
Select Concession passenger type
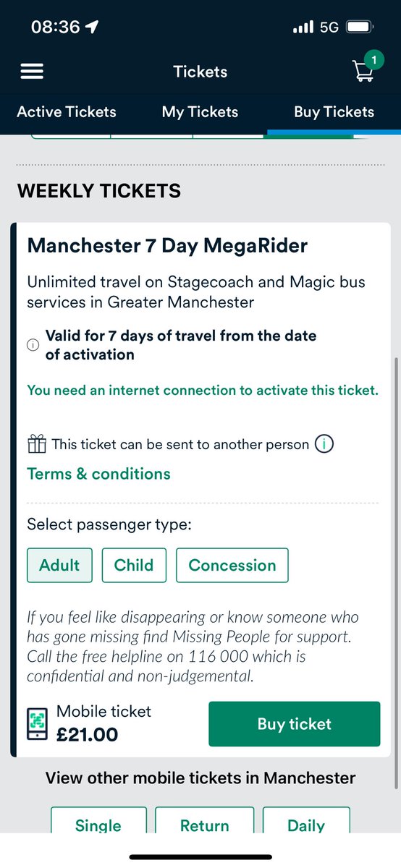232,565
